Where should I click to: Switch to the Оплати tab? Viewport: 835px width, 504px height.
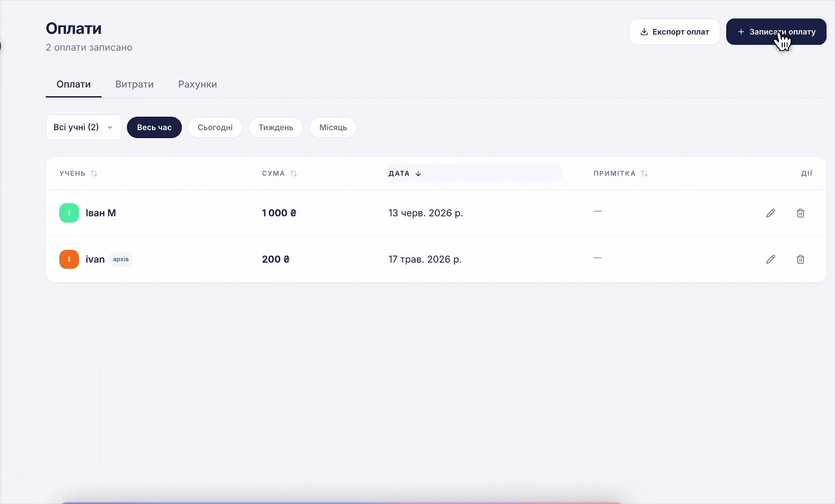tap(74, 84)
